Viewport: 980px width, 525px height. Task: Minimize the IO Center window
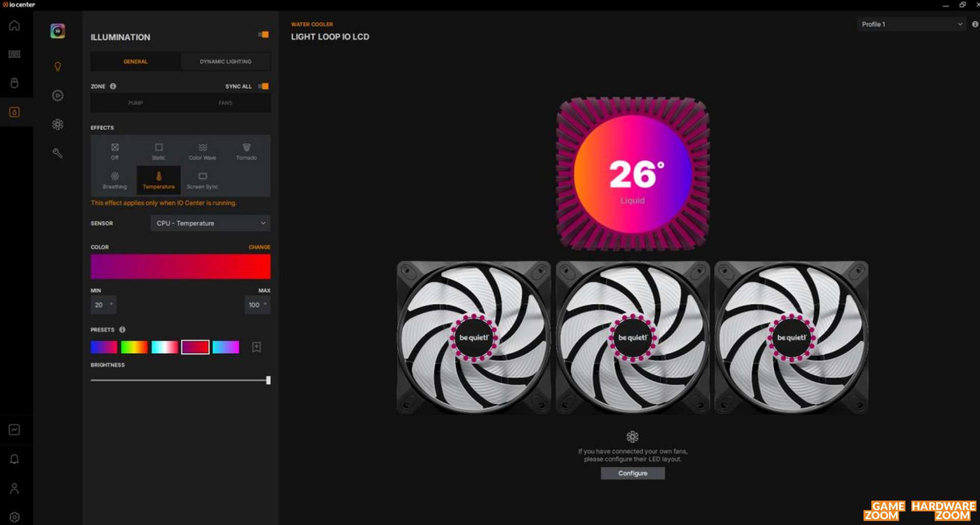[x=946, y=5]
